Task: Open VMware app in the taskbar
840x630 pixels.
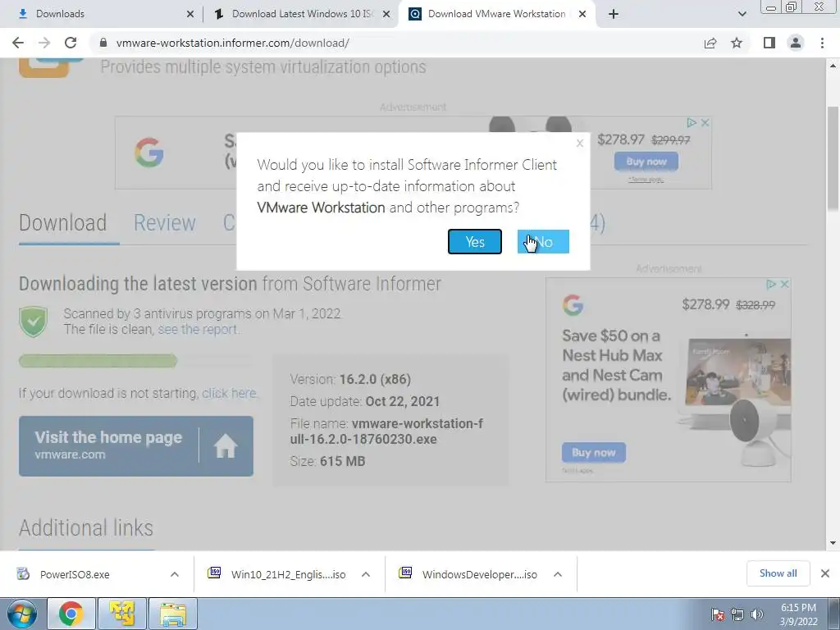Action: click(122, 614)
